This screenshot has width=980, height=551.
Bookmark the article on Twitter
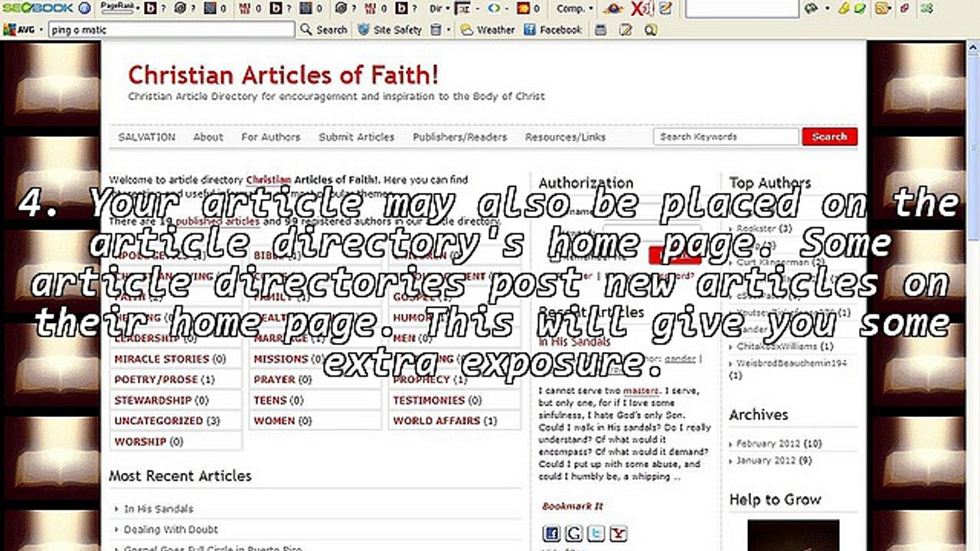point(596,533)
